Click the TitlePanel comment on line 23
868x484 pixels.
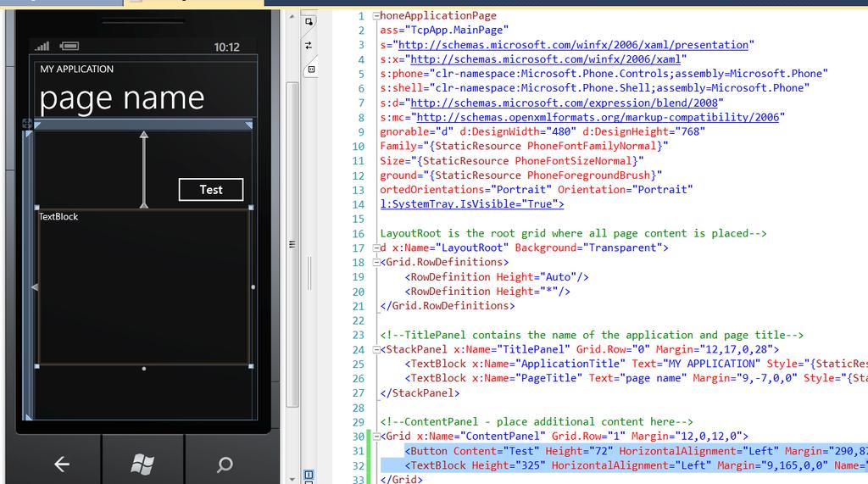click(592, 335)
